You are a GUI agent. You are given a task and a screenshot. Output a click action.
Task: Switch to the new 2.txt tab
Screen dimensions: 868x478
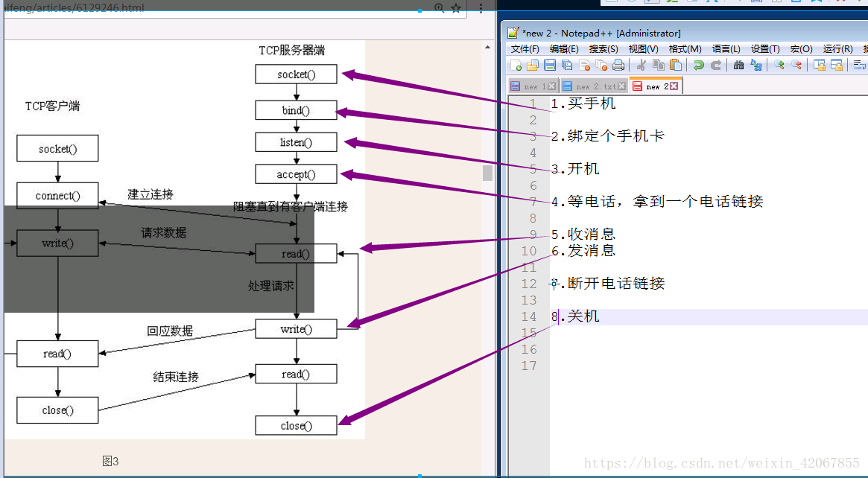tap(593, 86)
